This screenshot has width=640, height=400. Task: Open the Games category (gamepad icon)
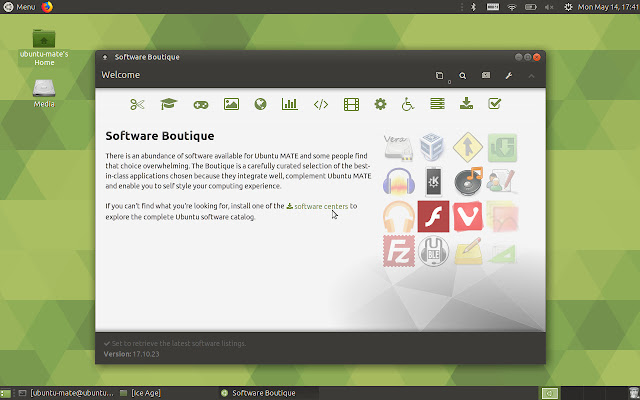(x=200, y=105)
